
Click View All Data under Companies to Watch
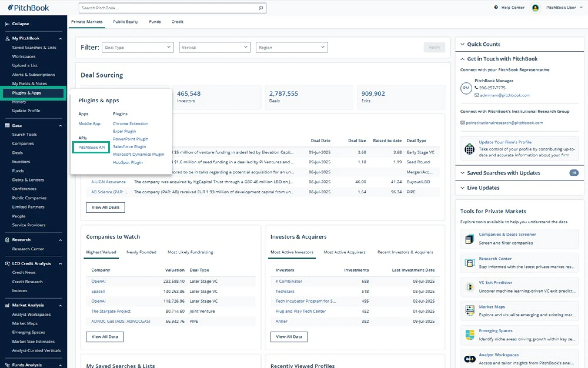[105, 337]
